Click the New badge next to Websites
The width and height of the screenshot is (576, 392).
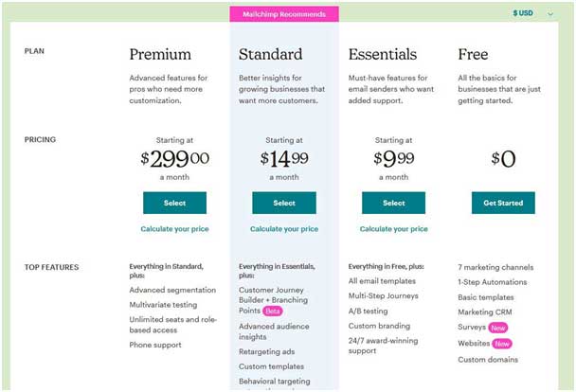502,344
